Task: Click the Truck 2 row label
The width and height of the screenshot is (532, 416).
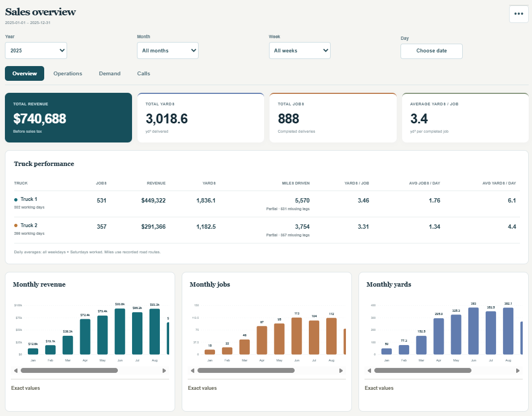Action: click(x=29, y=225)
